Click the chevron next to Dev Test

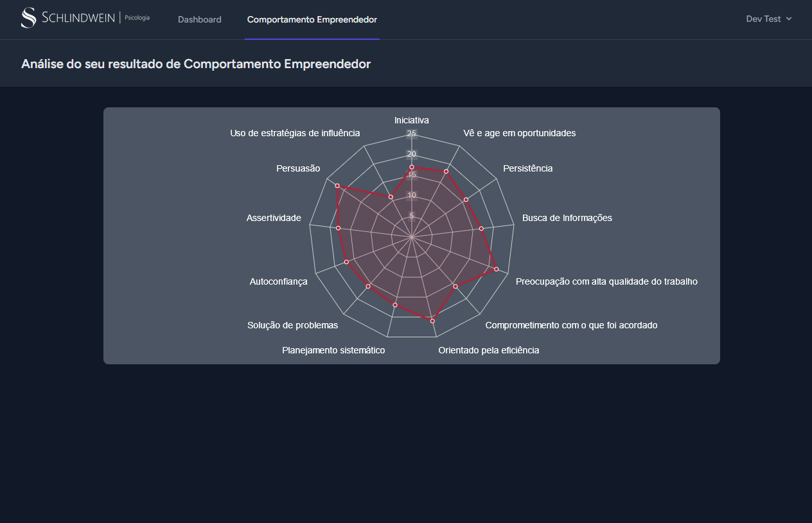click(788, 19)
